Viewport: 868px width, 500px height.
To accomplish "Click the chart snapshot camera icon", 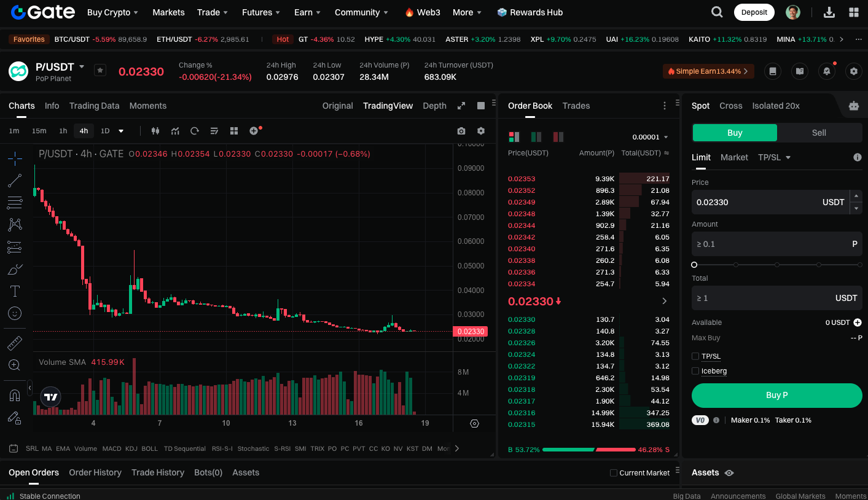I will point(461,131).
